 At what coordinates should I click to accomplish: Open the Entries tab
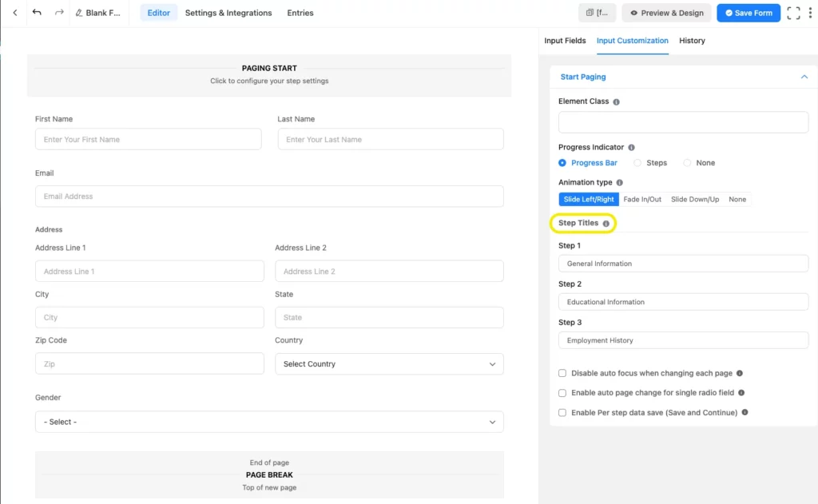[x=300, y=13]
